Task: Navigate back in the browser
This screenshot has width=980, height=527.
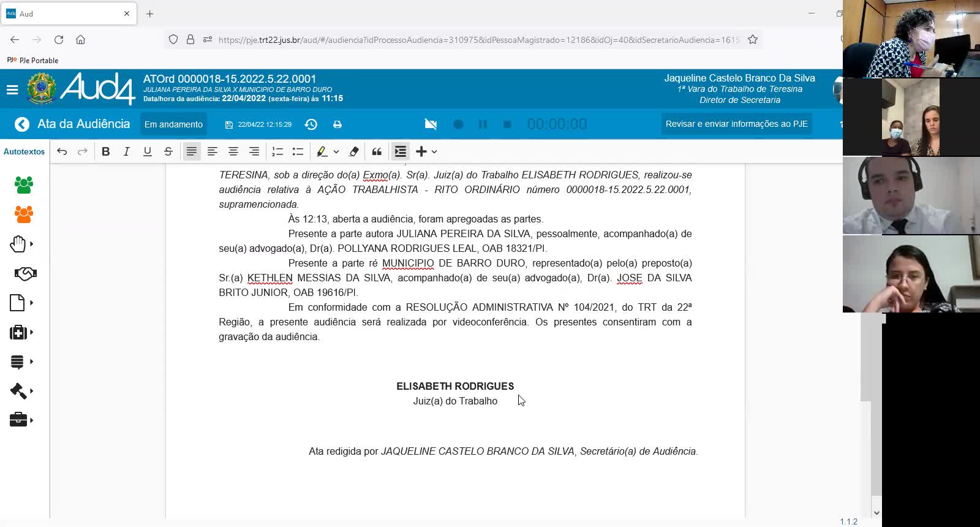Action: pyautogui.click(x=15, y=40)
